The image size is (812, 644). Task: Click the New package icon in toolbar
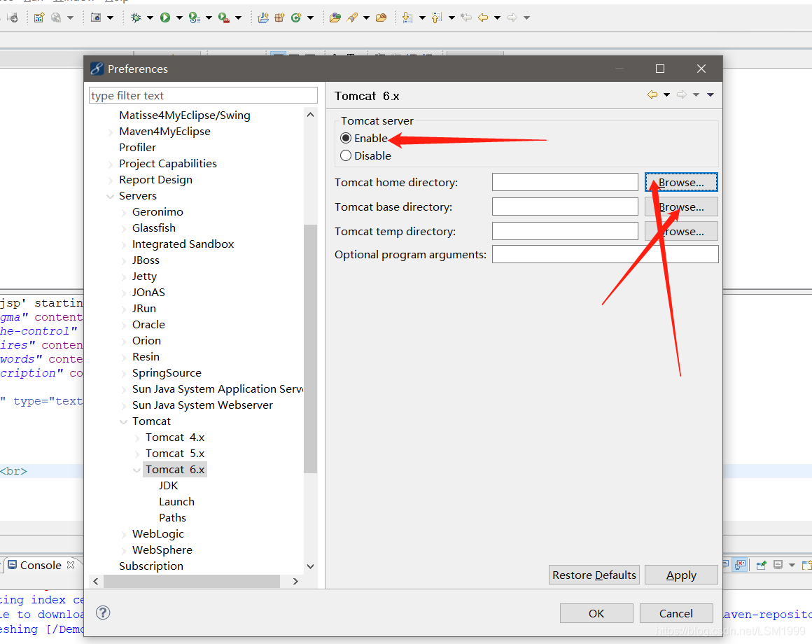point(279,17)
